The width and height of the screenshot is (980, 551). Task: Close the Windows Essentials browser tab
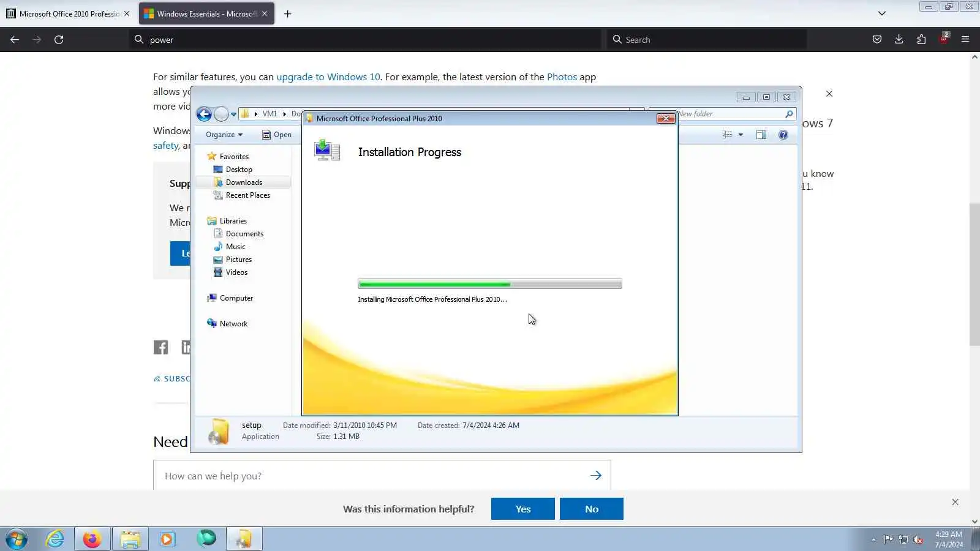click(265, 13)
